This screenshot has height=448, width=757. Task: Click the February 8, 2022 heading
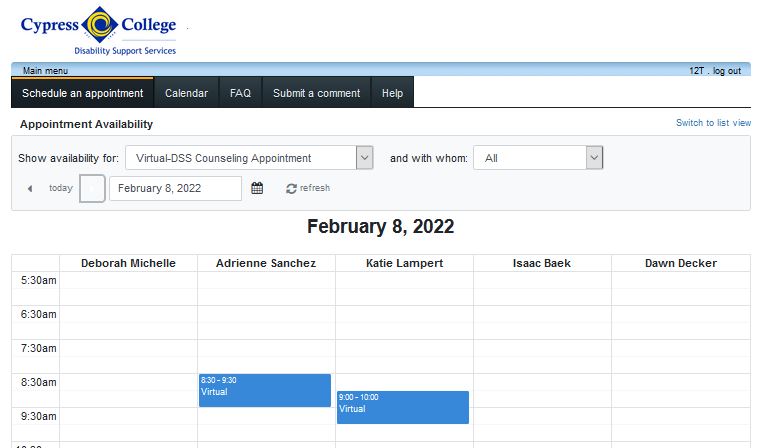point(380,226)
